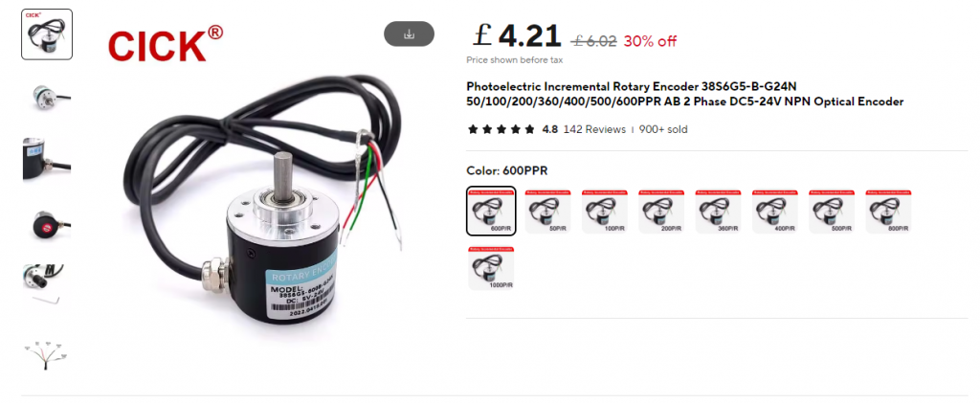
Task: Click the image download icon button
Action: click(x=409, y=34)
